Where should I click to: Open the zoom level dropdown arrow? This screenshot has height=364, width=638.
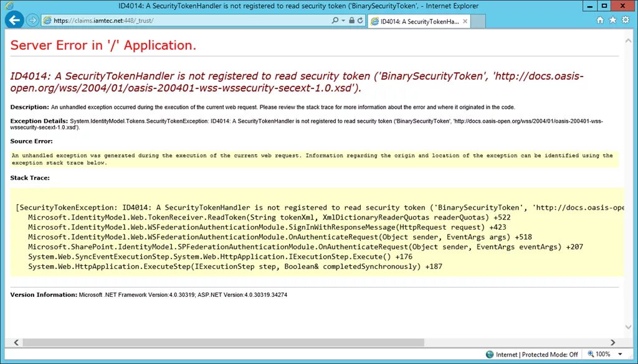(x=620, y=355)
